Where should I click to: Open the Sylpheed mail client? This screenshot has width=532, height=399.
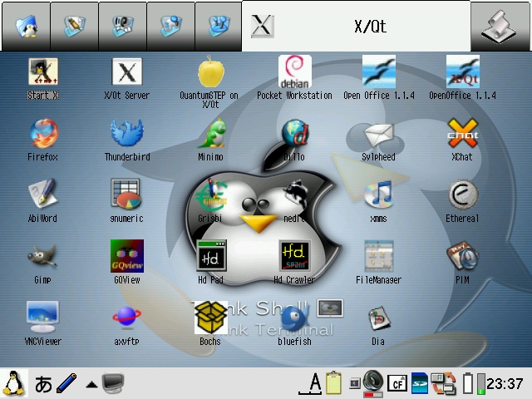pyautogui.click(x=378, y=136)
